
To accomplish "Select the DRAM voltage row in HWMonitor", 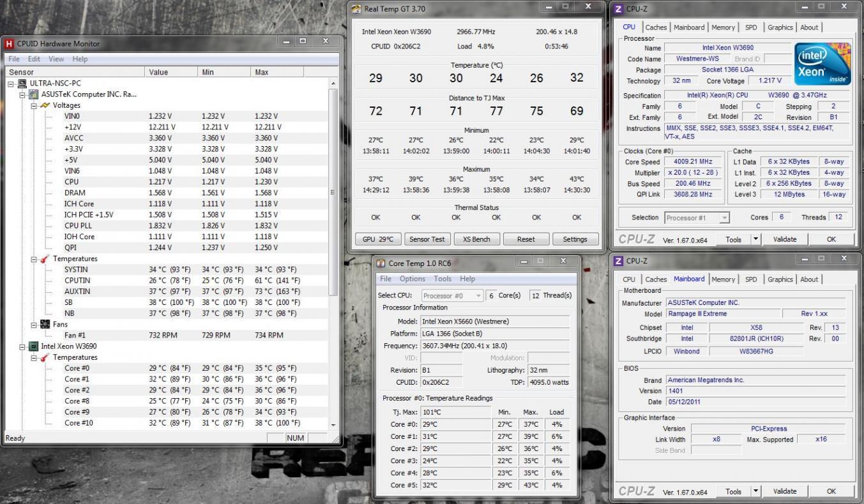I will 167,193.
